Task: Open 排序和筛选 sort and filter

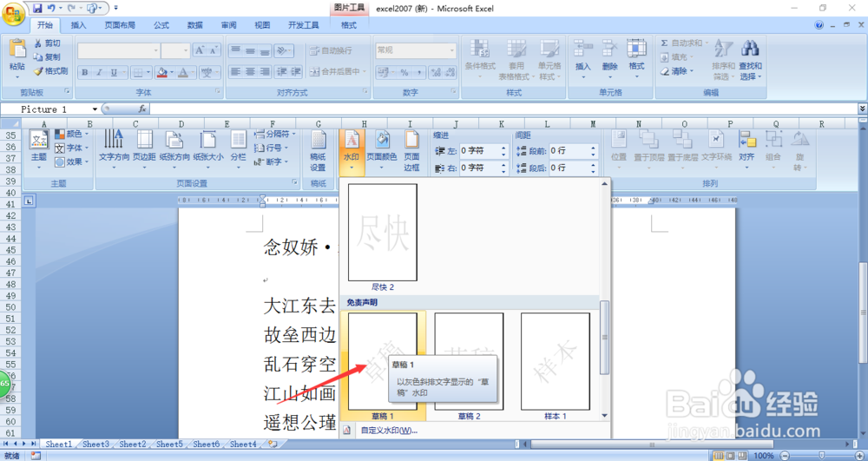Action: click(724, 60)
